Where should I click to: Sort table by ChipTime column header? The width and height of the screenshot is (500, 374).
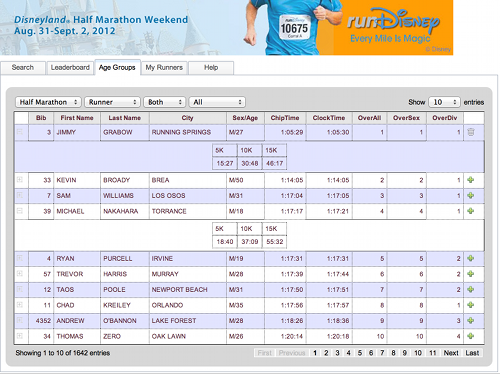tap(285, 118)
